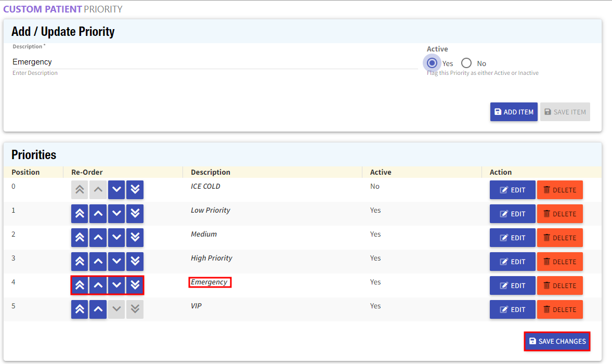Edit the ICE COLD priority

512,190
